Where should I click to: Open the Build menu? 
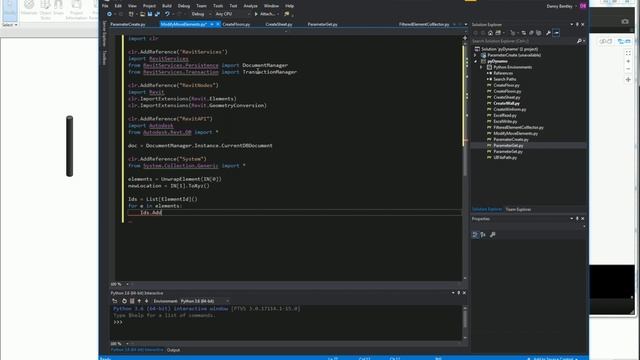[167, 6]
